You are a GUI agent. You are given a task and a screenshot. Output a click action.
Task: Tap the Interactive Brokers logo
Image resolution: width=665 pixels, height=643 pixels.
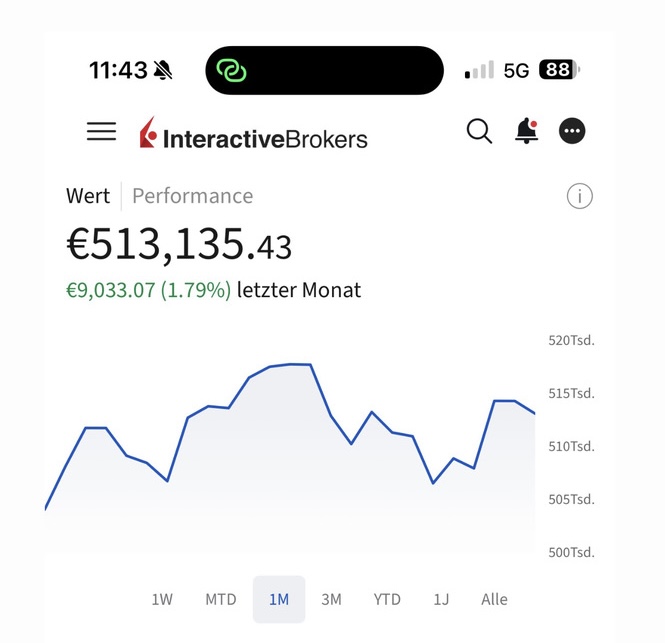tap(254, 136)
